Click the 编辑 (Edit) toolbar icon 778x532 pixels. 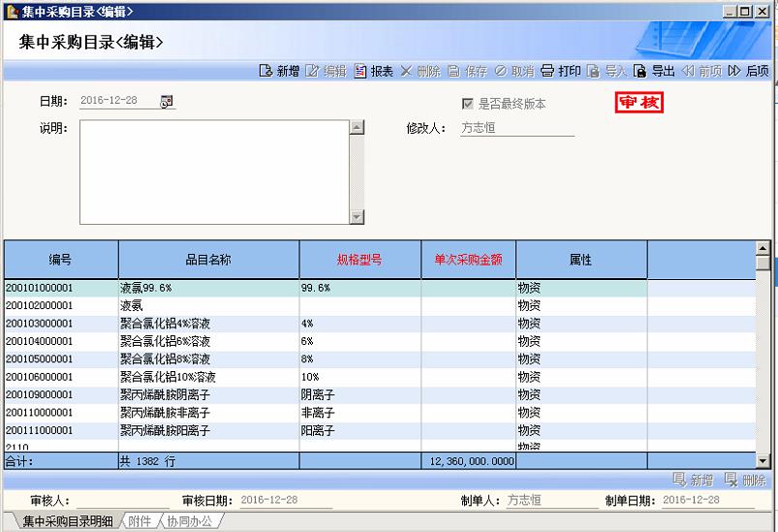coord(326,71)
